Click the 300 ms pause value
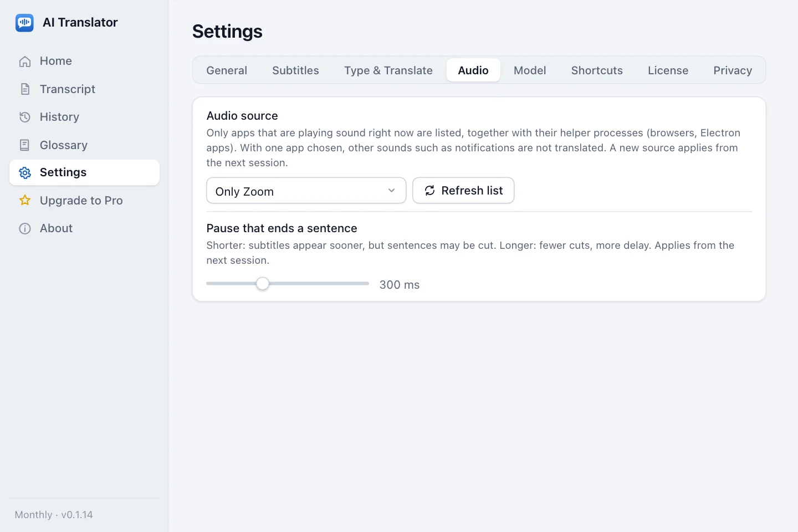 click(400, 285)
